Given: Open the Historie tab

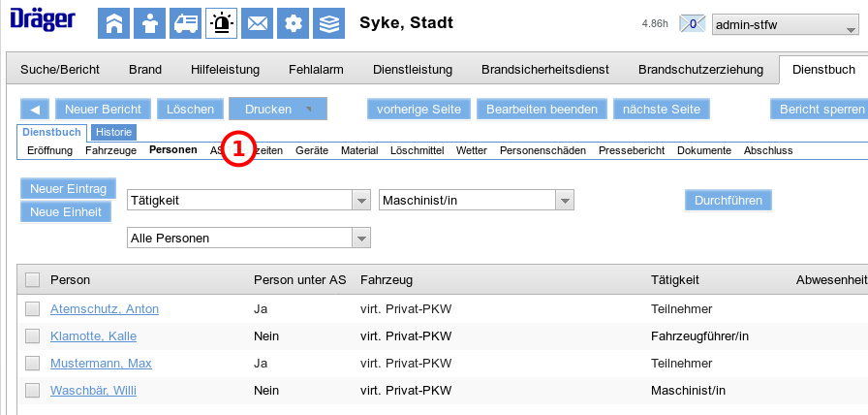Looking at the screenshot, I should pos(114,132).
